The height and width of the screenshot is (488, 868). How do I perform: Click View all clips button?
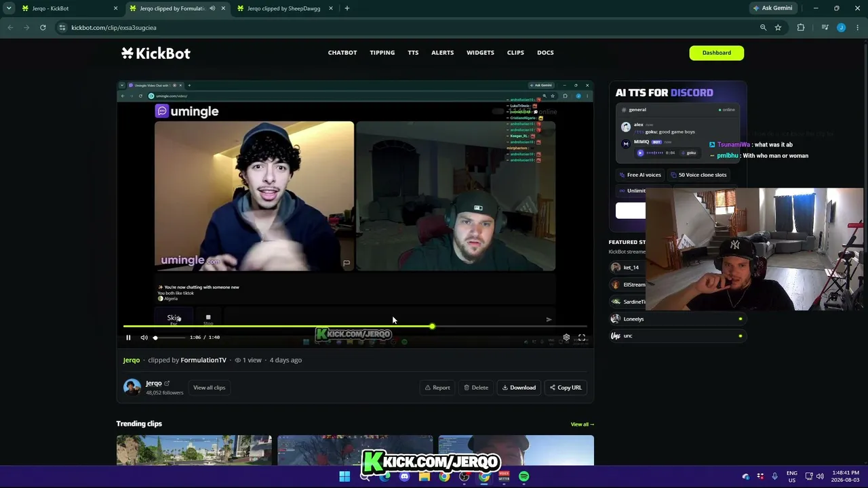(x=209, y=388)
